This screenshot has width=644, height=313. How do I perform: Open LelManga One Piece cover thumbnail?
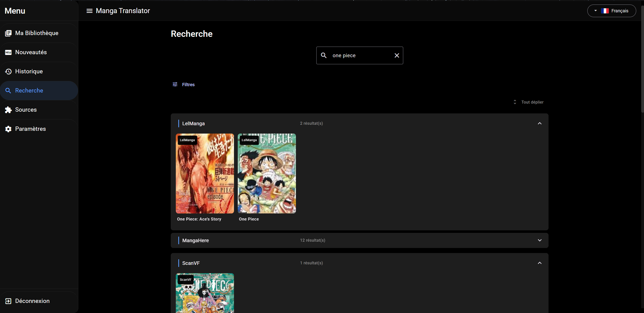[267, 173]
